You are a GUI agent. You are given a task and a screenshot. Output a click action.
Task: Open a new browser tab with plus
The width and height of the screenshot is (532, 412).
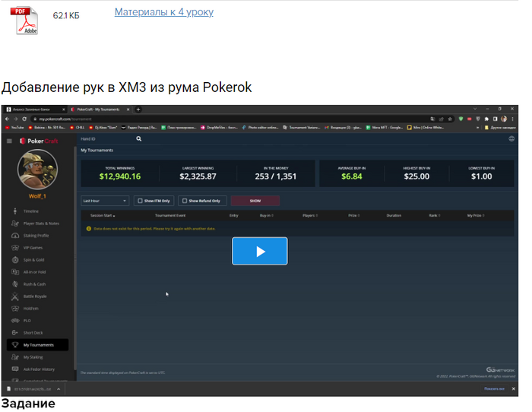point(138,109)
